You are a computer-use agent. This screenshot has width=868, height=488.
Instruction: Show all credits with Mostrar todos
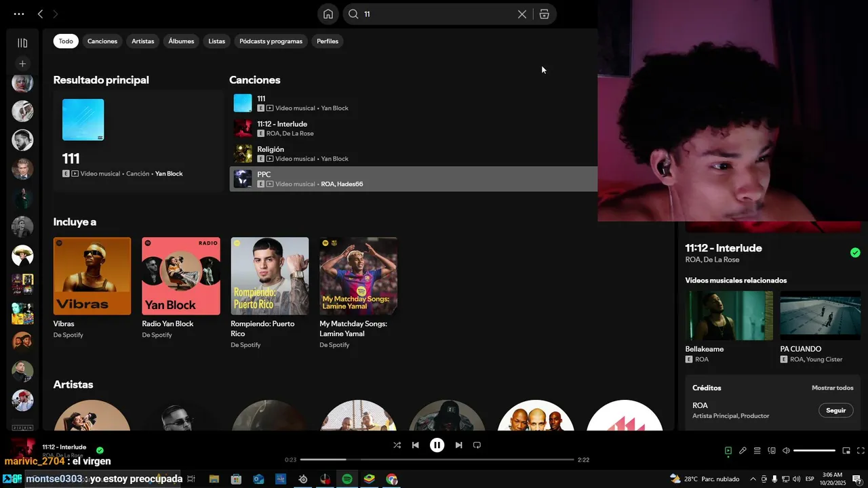pos(833,388)
